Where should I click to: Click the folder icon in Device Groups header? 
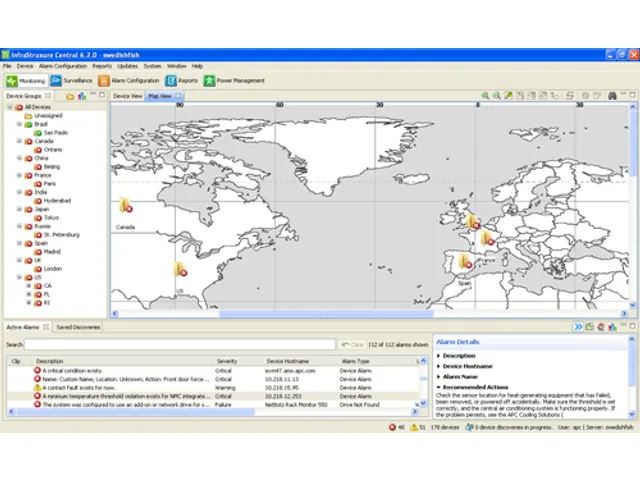70,96
